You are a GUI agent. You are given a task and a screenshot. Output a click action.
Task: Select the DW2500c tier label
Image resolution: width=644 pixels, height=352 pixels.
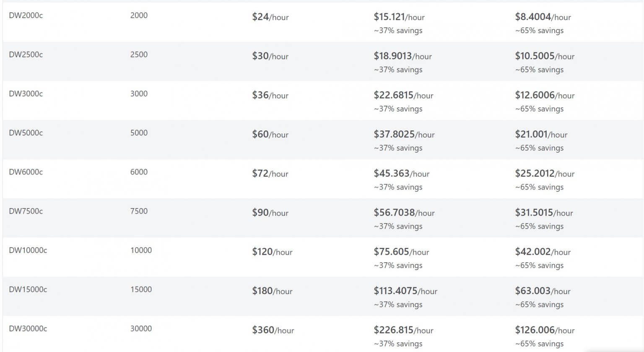click(26, 55)
